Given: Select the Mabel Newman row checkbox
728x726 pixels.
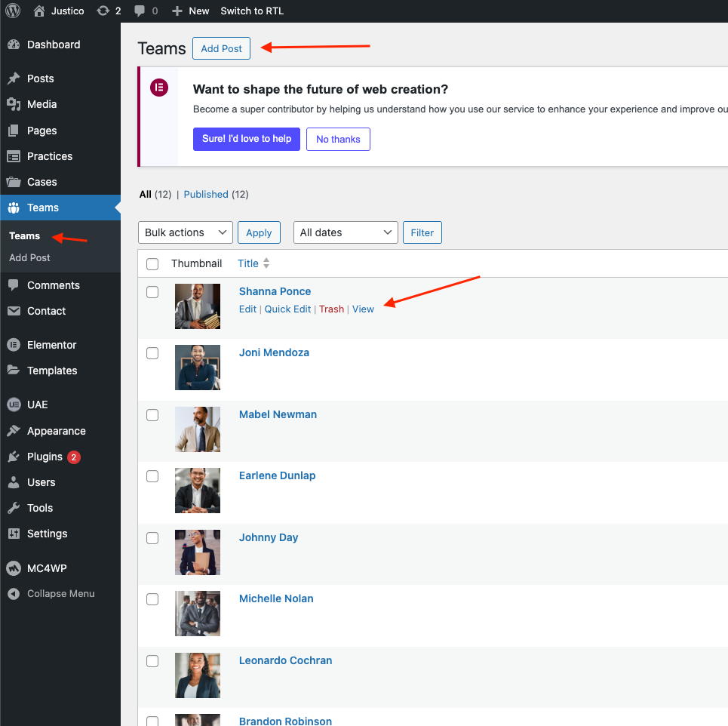Looking at the screenshot, I should [152, 415].
